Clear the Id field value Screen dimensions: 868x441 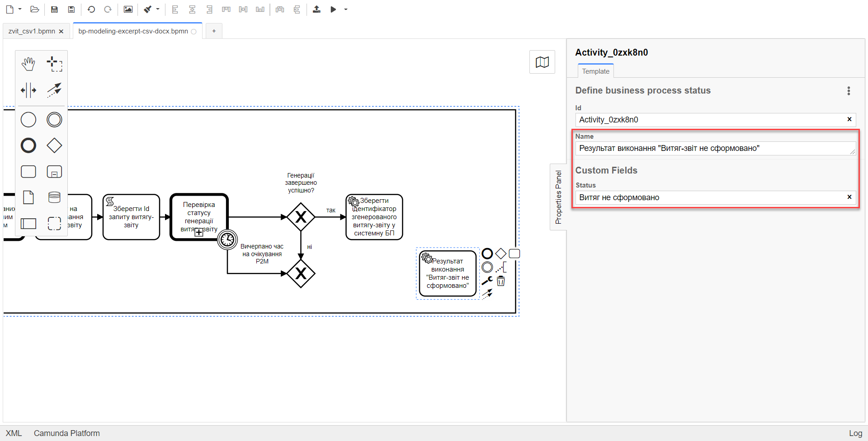tap(849, 119)
